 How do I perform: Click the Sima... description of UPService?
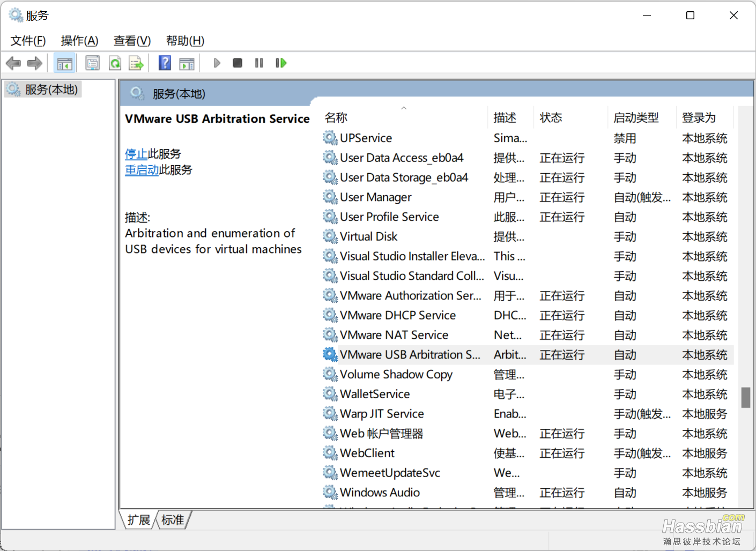tap(510, 138)
